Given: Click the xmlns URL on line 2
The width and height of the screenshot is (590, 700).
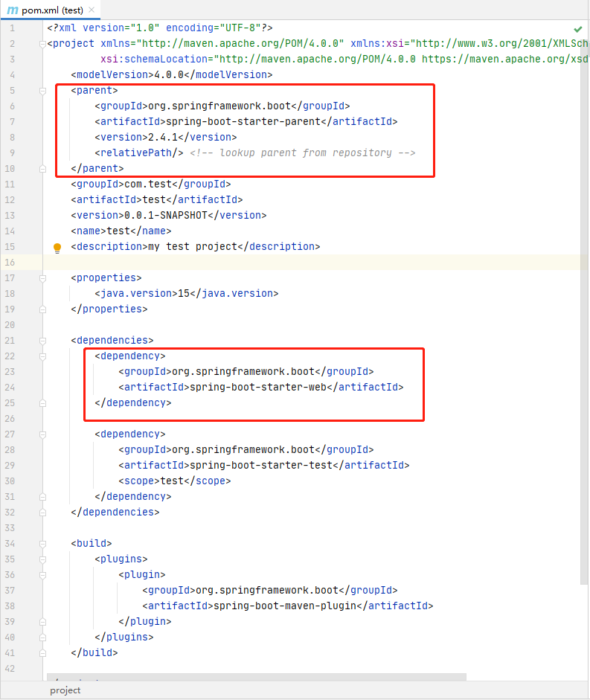Looking at the screenshot, I should pyautogui.click(x=240, y=43).
